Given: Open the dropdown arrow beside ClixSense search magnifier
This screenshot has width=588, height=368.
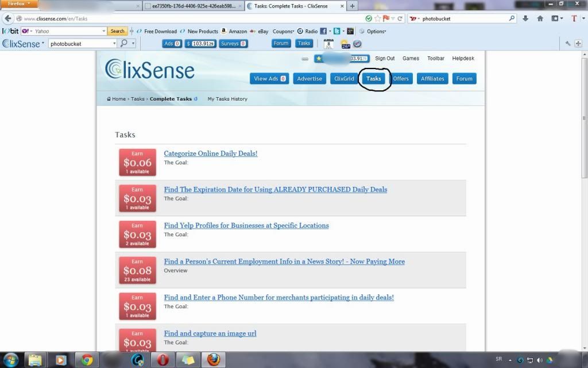Looking at the screenshot, I should (x=133, y=44).
